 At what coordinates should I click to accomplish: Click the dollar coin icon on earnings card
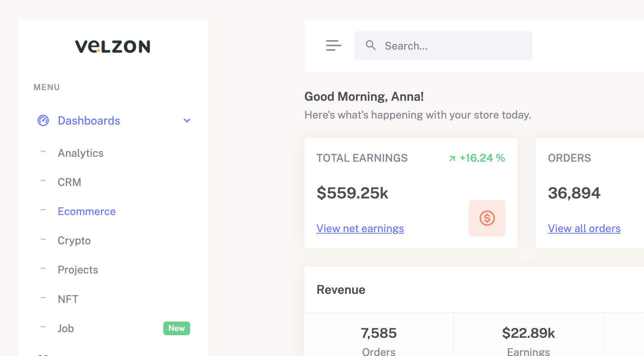point(487,218)
